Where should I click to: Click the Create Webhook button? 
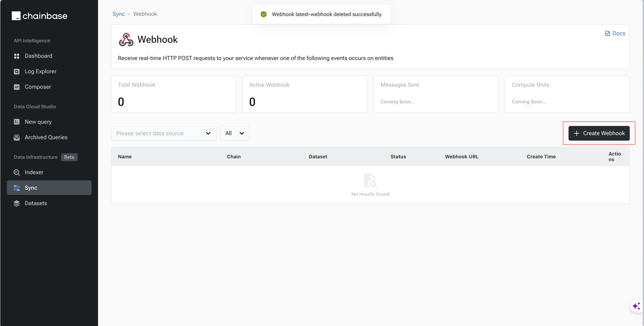[x=599, y=133]
